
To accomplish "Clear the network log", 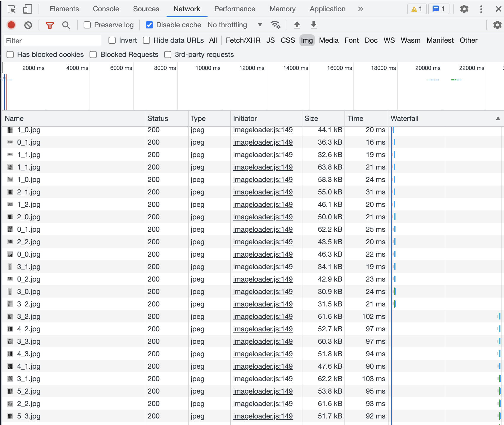I will pos(28,25).
